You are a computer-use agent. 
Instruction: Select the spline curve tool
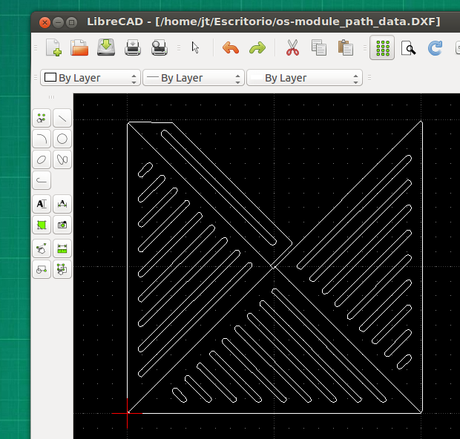pyautogui.click(x=62, y=159)
